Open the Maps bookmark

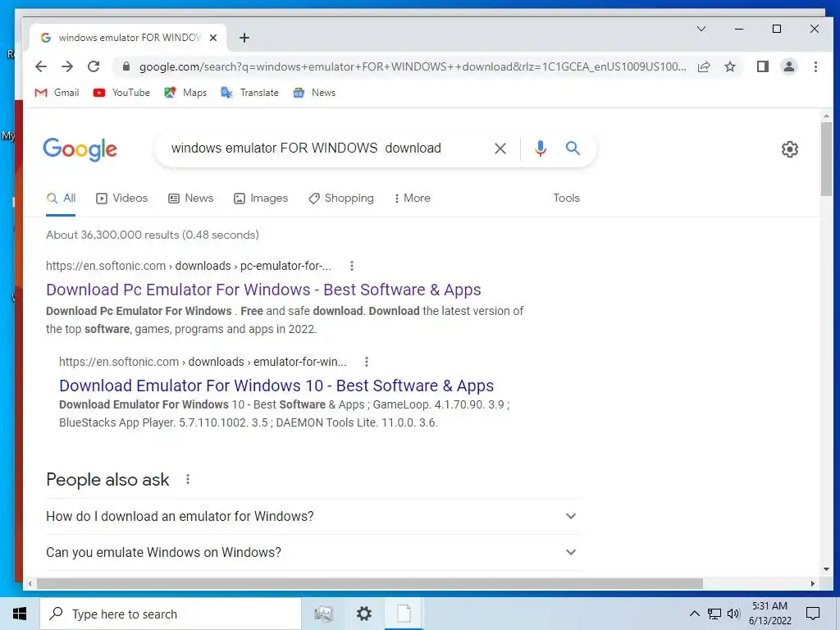(x=185, y=93)
